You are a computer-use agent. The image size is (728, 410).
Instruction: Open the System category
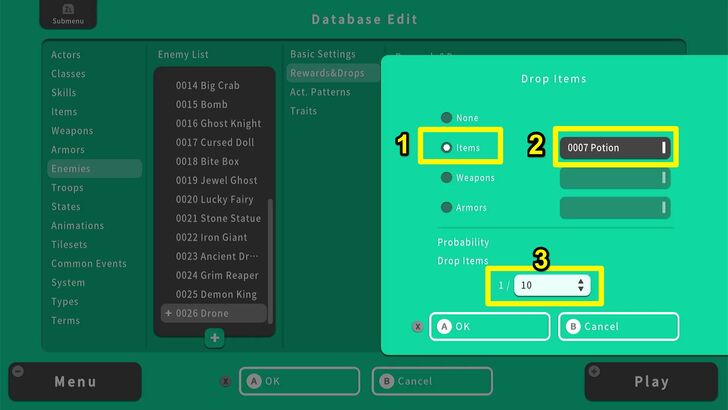[x=68, y=282]
